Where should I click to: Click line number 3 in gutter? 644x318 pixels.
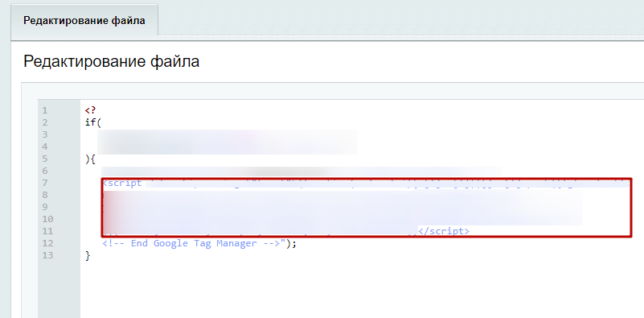[45, 134]
